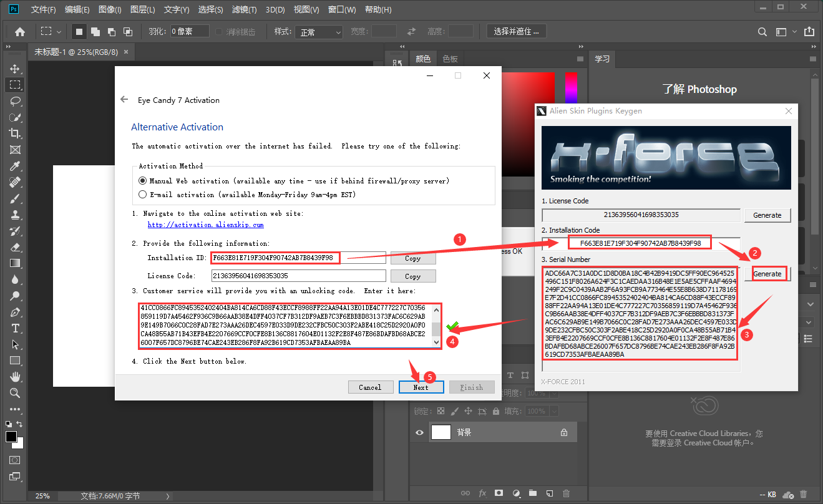Viewport: 823px width, 504px height.
Task: Select the Horizontal Type tool
Action: point(15,328)
